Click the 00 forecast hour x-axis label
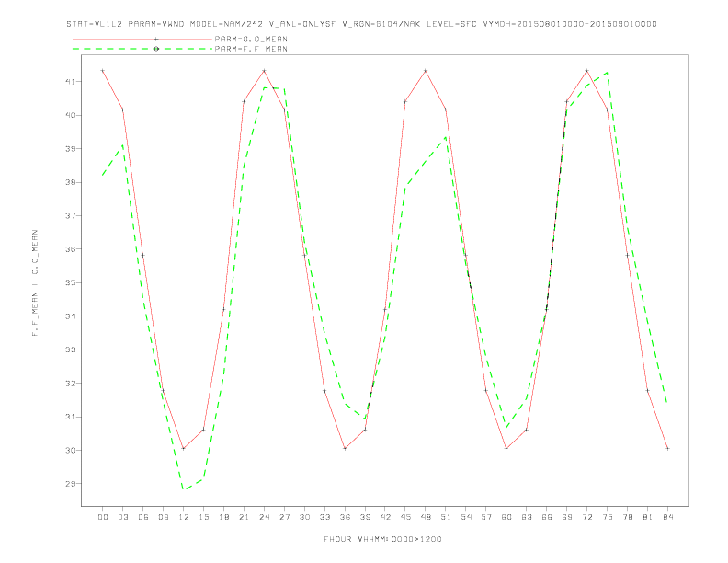728x563 pixels. click(103, 517)
